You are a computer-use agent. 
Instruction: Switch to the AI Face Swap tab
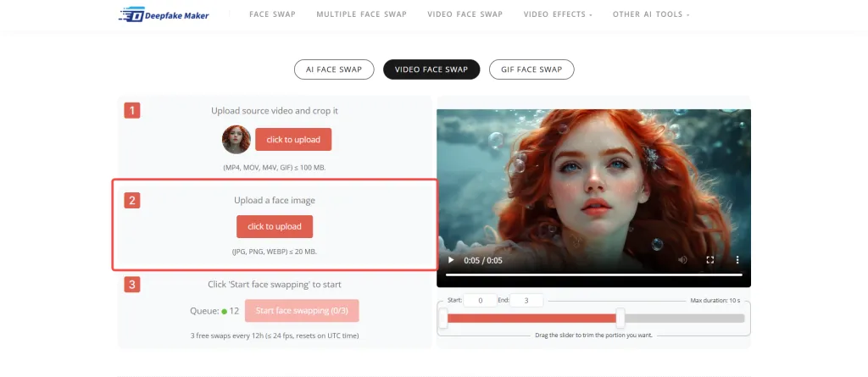[334, 69]
